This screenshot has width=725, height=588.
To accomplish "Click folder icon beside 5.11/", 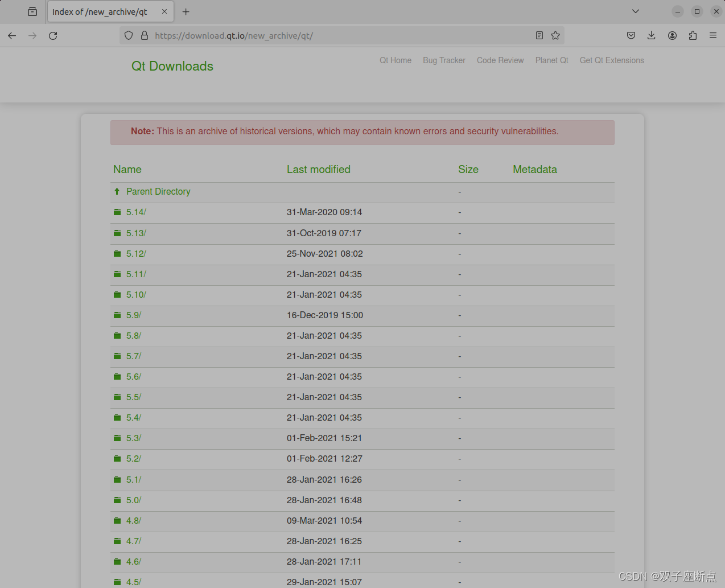I will (x=117, y=274).
